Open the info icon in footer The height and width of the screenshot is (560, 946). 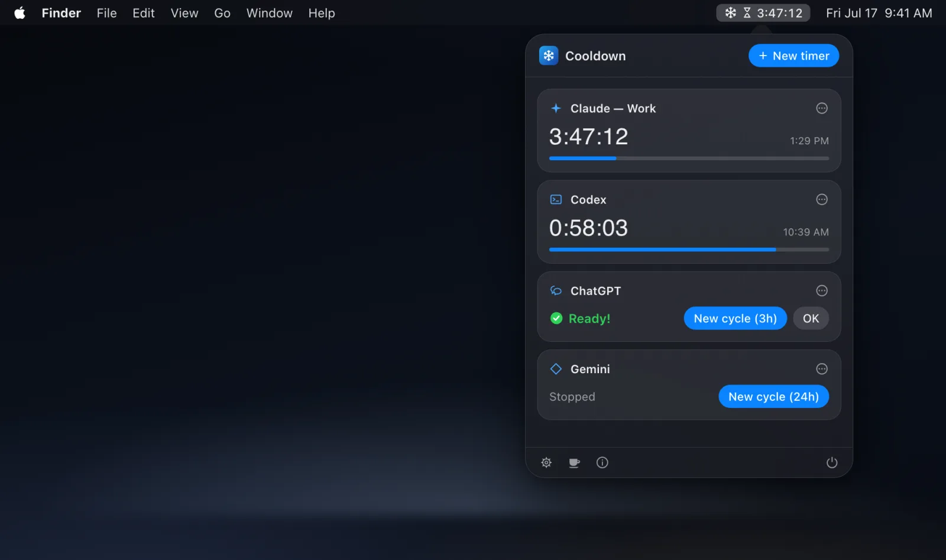coord(602,462)
